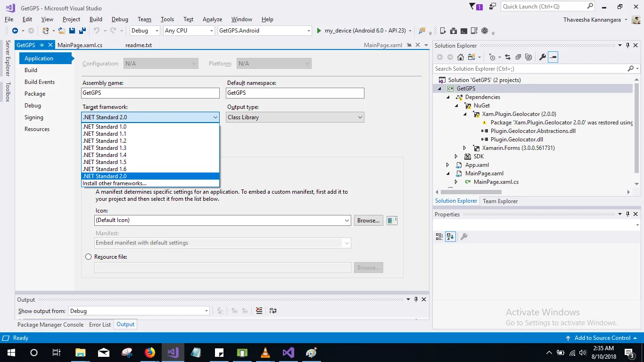Open VLC media player from the taskbar
Screen dimensions: 644x362
(265, 352)
